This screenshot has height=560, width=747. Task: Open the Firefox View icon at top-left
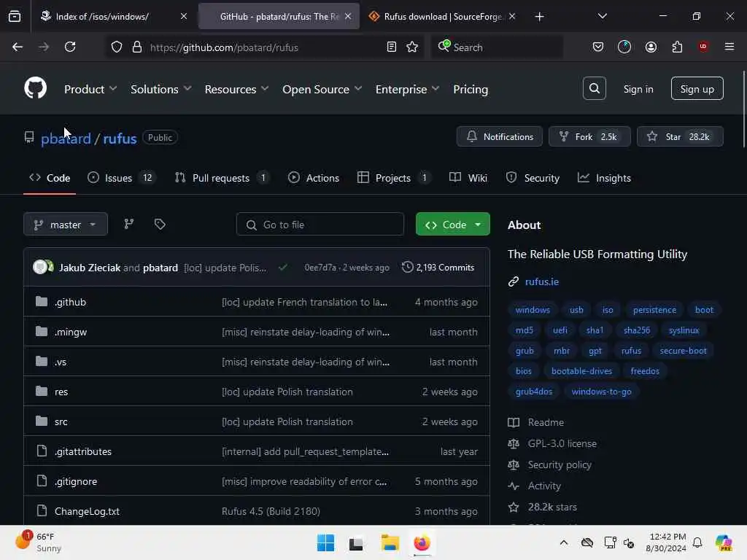tap(15, 17)
